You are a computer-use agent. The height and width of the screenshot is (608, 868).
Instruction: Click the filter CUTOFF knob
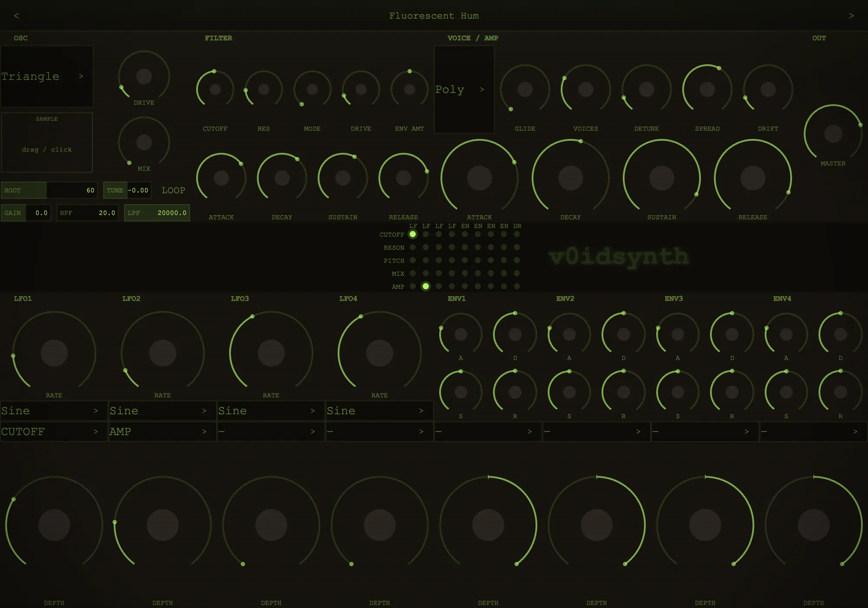pyautogui.click(x=215, y=89)
